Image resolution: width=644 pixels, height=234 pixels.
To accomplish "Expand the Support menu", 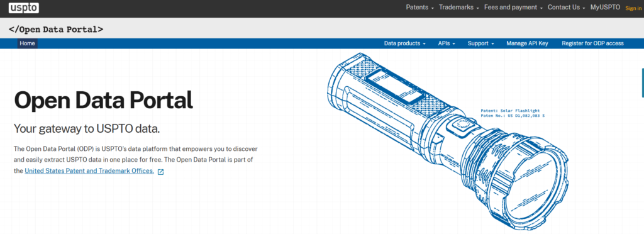I will coord(480,43).
